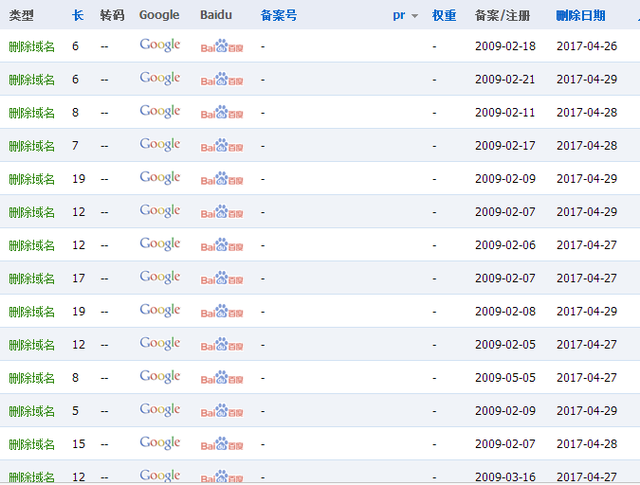Open Baidu icon in row registered 2009-02-11
Viewport: 640px width, 485px height.
[x=222, y=112]
